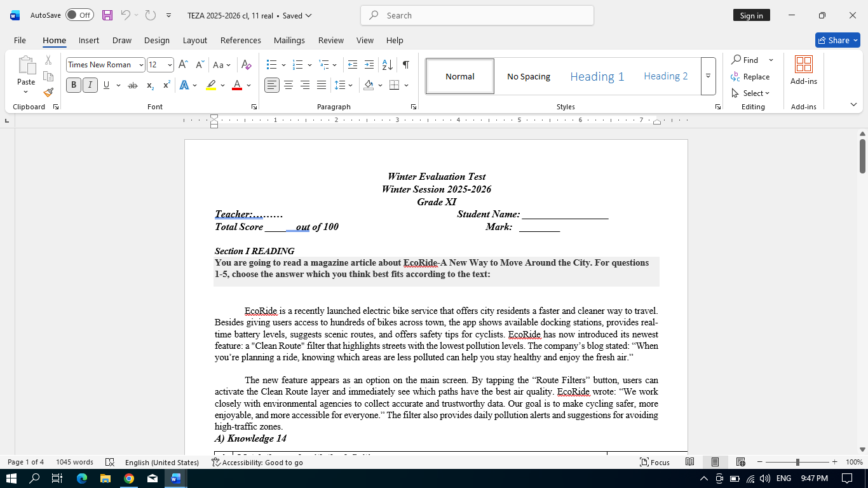
Task: Switch to the Layout tab
Action: click(x=194, y=40)
